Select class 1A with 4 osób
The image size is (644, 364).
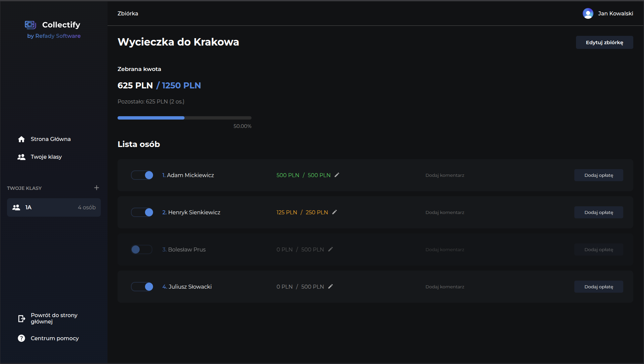[x=54, y=207]
